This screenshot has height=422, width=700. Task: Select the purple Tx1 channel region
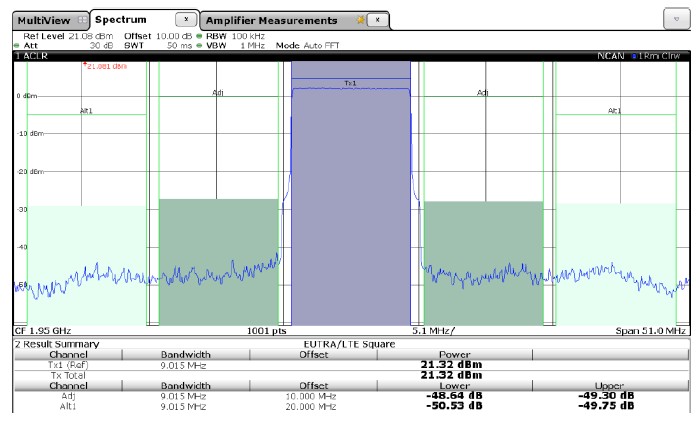[x=350, y=200]
